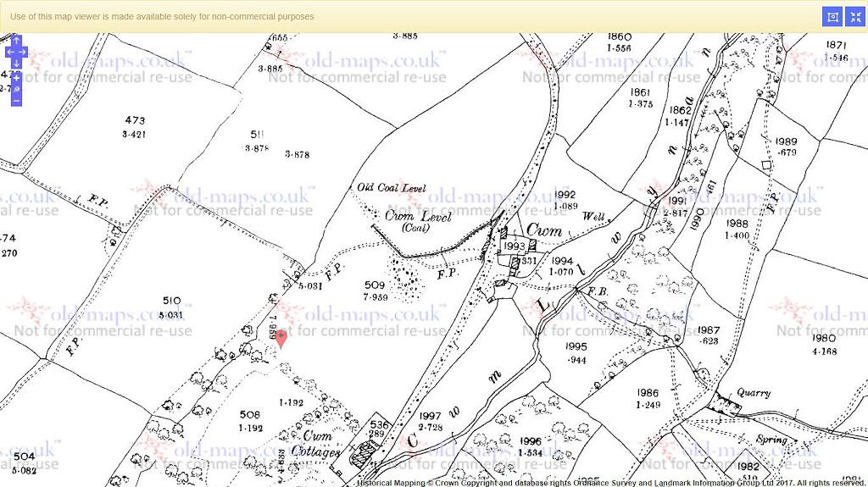Click parcel number 1861
This screenshot has height=487, width=868.
point(640,91)
